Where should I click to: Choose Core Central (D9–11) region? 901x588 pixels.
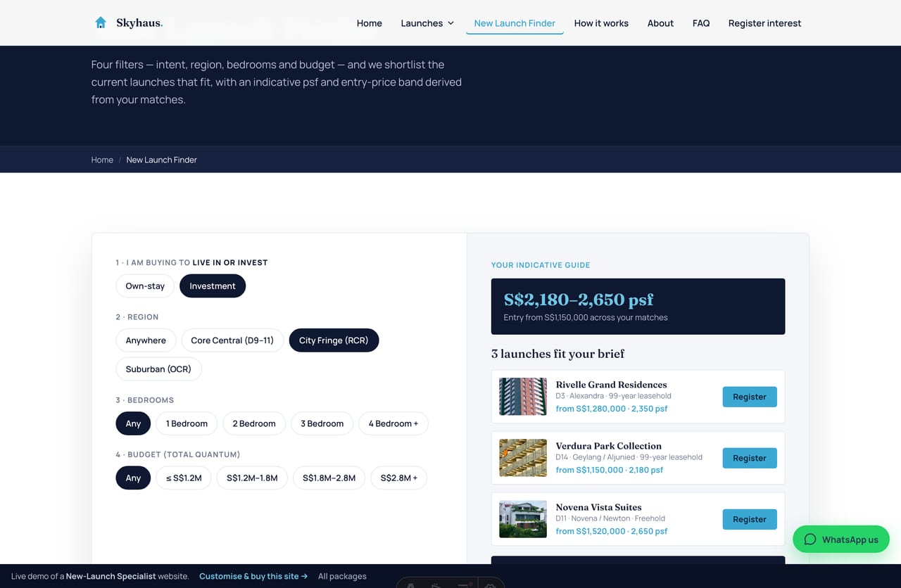(x=232, y=340)
